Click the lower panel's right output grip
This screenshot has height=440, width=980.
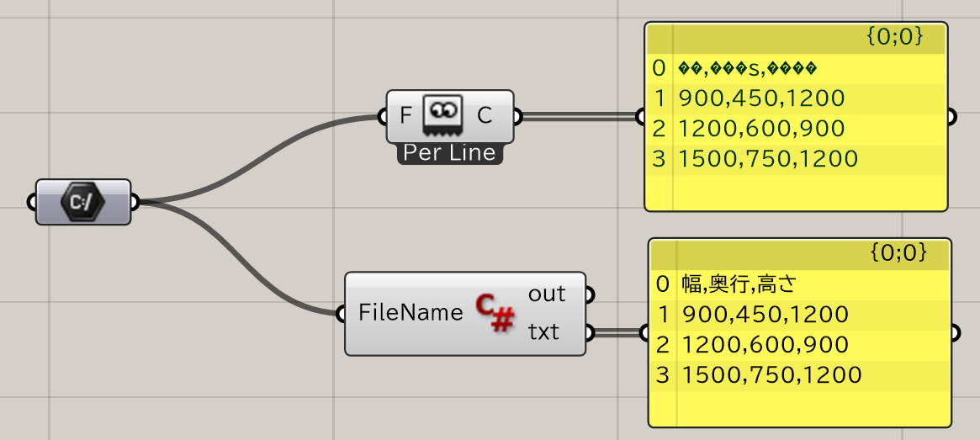point(955,333)
